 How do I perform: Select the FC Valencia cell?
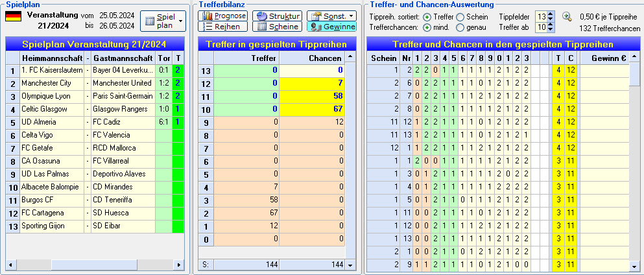pyautogui.click(x=123, y=135)
